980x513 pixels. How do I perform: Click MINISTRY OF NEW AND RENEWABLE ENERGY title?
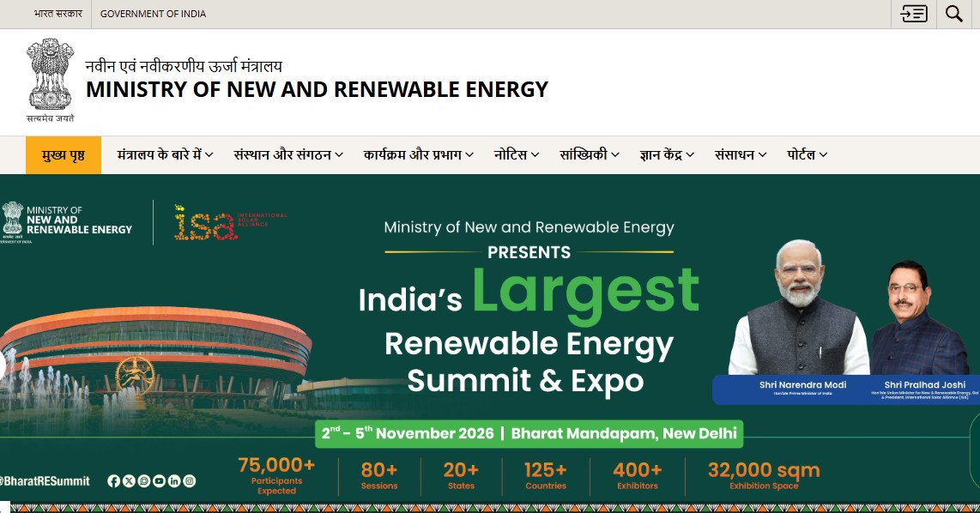pyautogui.click(x=317, y=89)
